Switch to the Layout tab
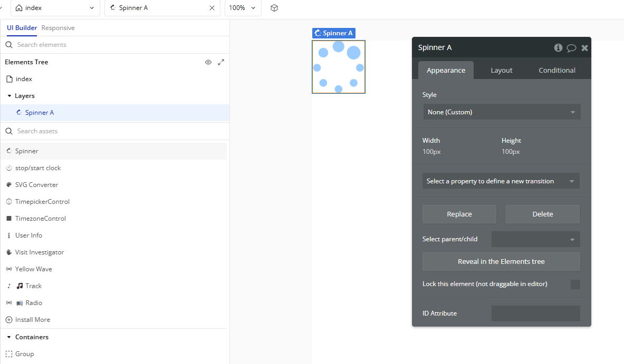This screenshot has height=364, width=624. (x=502, y=71)
